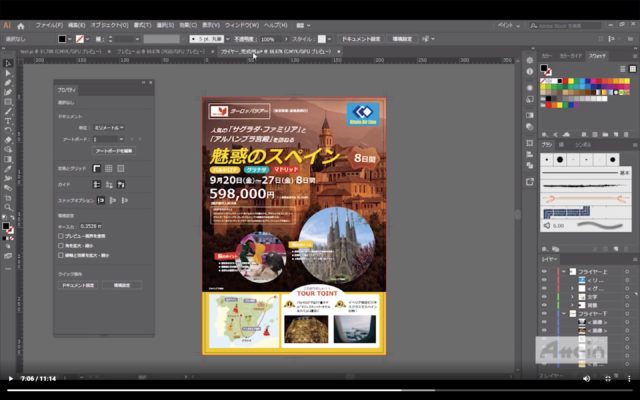The width and height of the screenshot is (640, 400).
Task: Hide the フライヤー上 layer via eye icon
Action: (x=544, y=271)
